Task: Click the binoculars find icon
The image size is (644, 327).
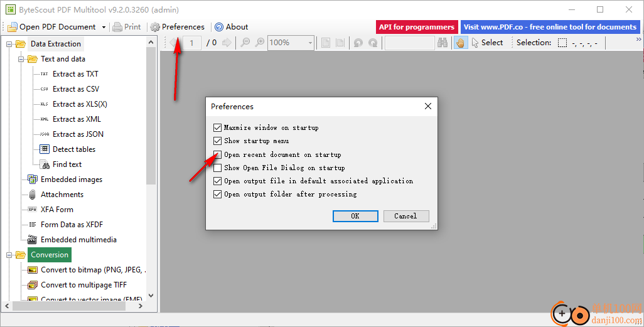Action: point(443,42)
